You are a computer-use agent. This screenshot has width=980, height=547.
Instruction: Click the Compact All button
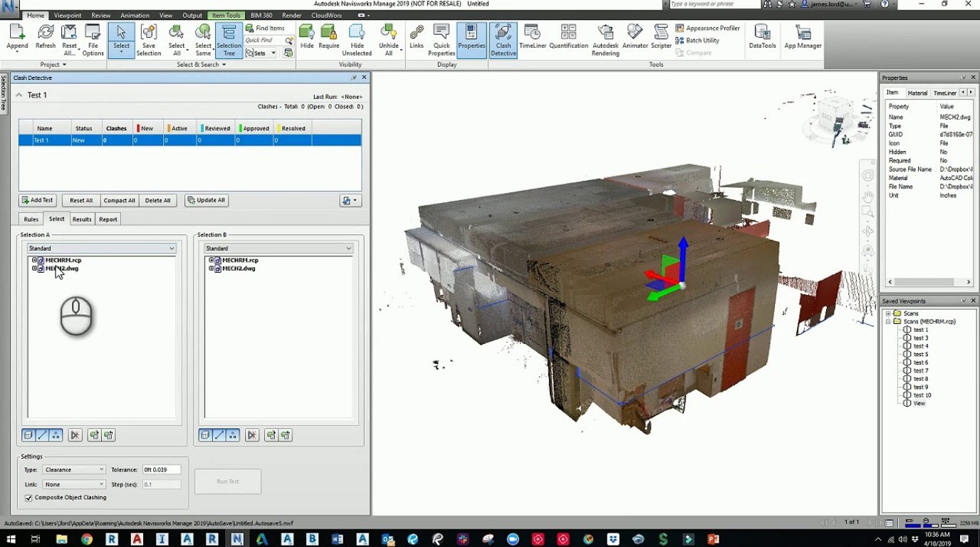119,201
